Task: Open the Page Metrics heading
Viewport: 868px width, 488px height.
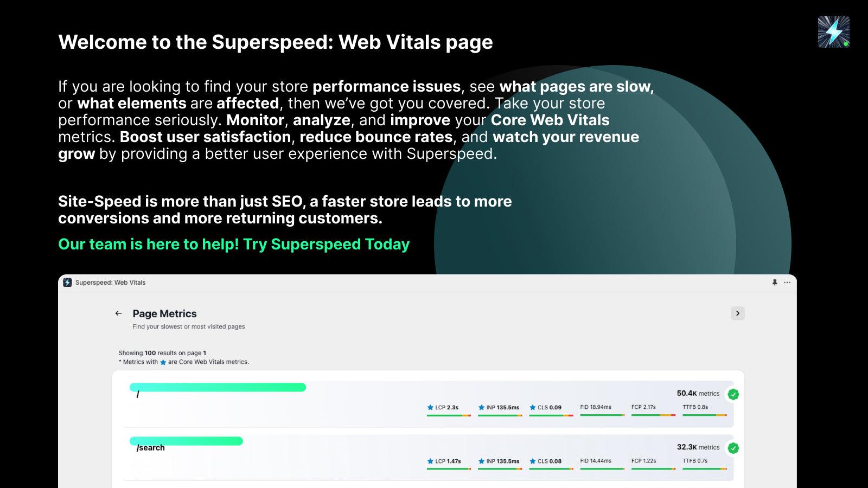Action: (164, 313)
